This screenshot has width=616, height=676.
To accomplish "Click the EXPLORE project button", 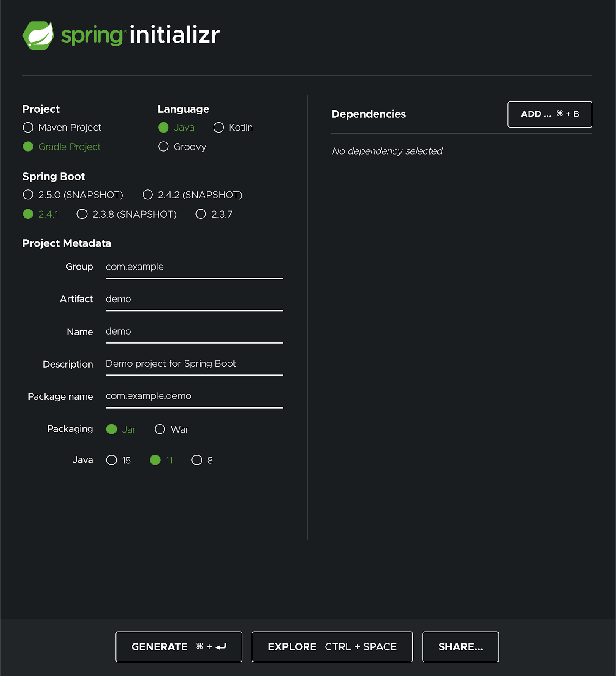I will 332,647.
